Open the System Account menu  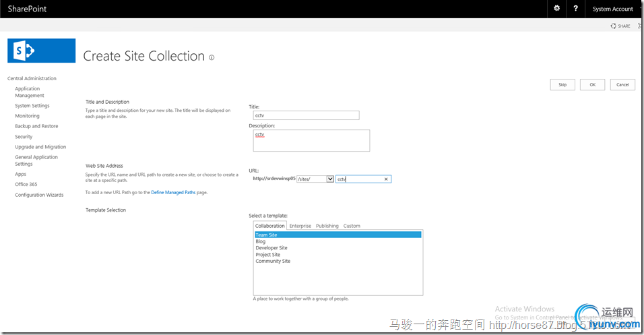pos(613,9)
